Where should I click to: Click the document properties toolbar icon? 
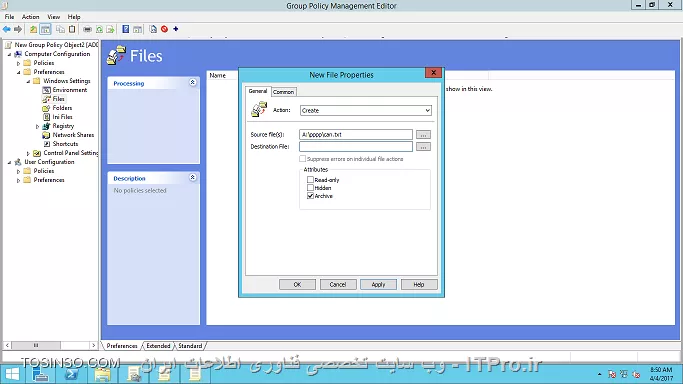coord(153,29)
